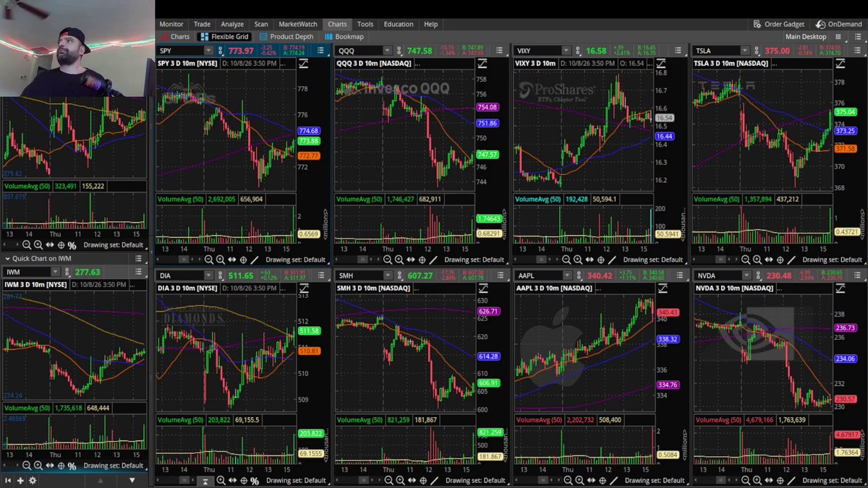Open the IWM symbol dropdown in sidebar
Viewport: 868px width, 488px height.
point(55,272)
